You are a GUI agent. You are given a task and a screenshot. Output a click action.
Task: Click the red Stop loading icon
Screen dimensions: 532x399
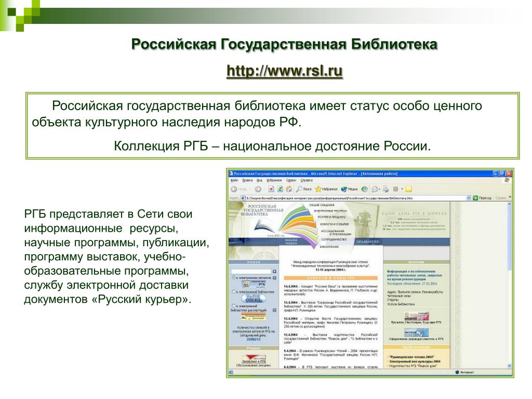click(x=271, y=189)
